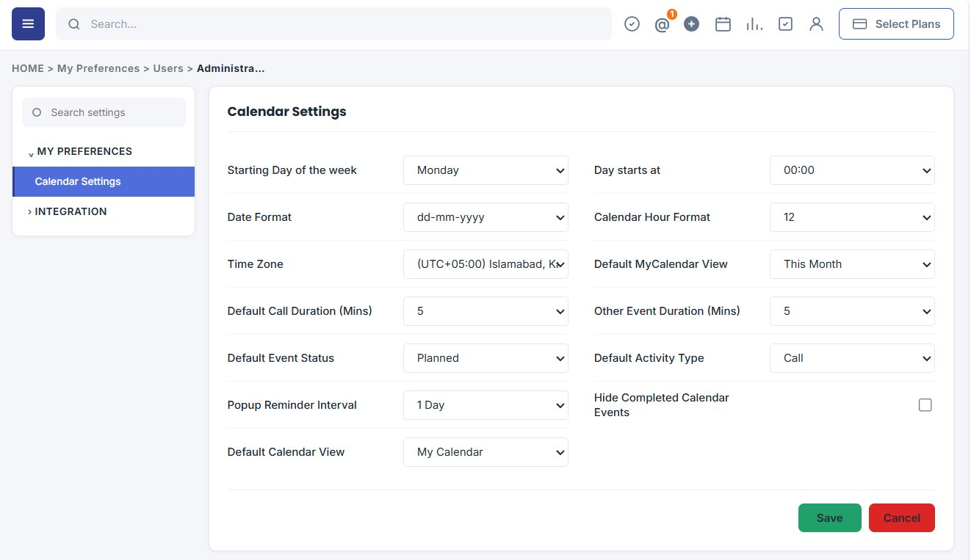Open Calendar Hour Format dropdown
Viewport: 971px width, 560px height.
(852, 217)
